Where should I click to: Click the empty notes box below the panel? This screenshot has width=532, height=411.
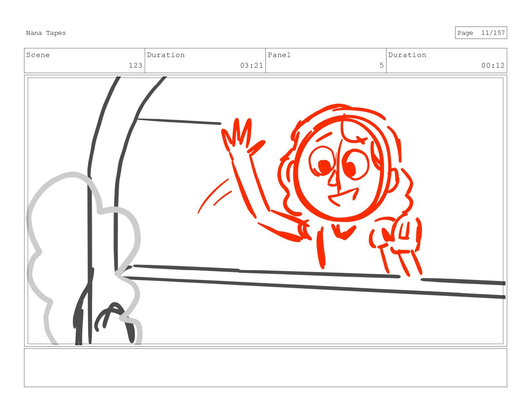(x=265, y=367)
